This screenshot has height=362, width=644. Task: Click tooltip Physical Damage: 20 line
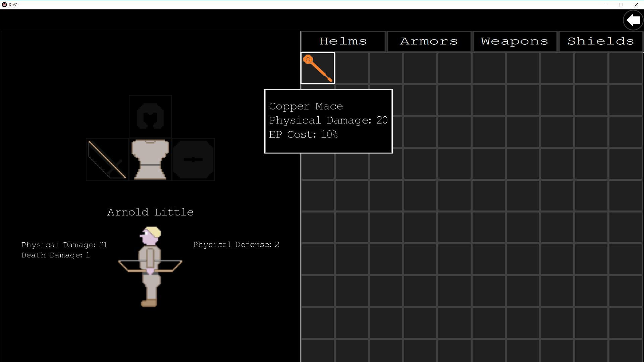pyautogui.click(x=328, y=120)
